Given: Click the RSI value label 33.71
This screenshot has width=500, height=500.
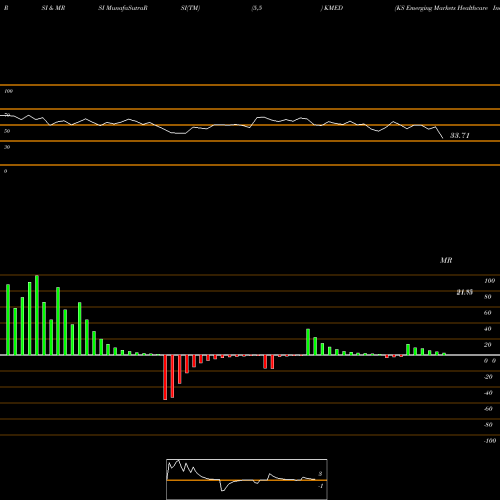Looking at the screenshot, I should pos(460,135).
